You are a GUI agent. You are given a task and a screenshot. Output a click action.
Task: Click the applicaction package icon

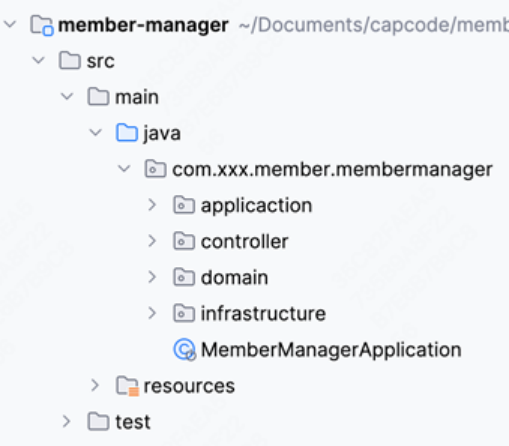point(184,205)
